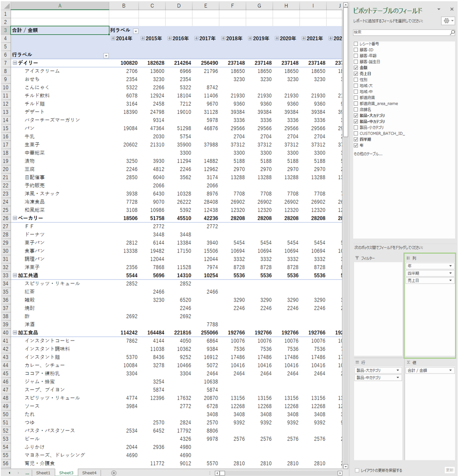Expand the 2020年 column group
Viewport: 459px width, 476px height.
click(x=277, y=38)
